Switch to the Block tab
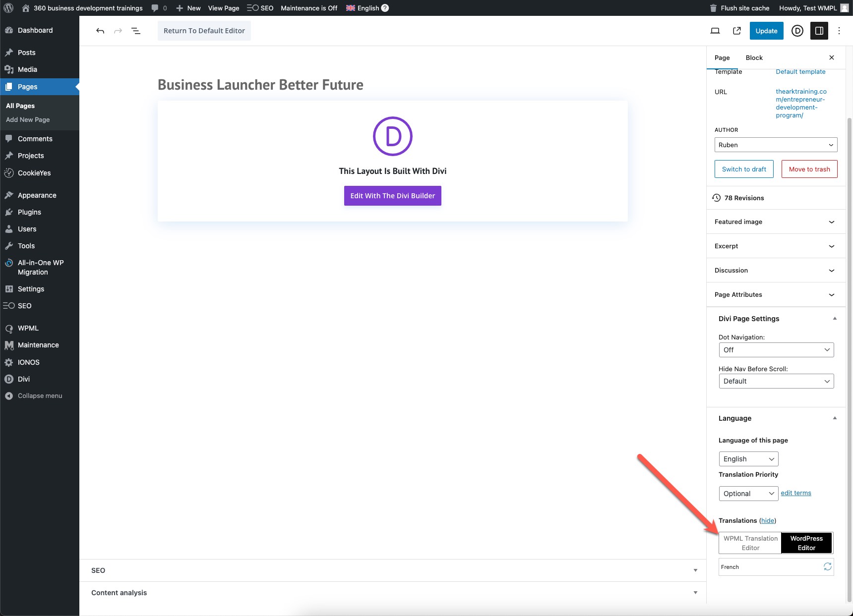The height and width of the screenshot is (616, 853). (754, 57)
